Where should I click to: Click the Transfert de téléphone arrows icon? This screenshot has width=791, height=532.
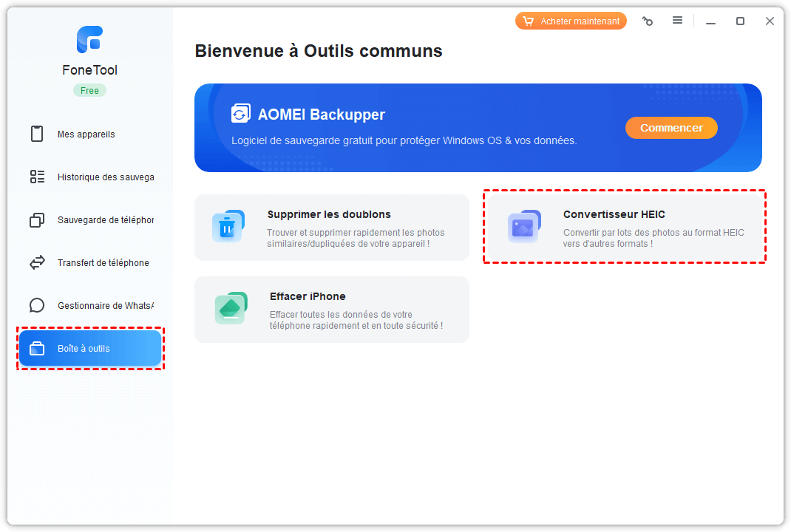coord(37,263)
